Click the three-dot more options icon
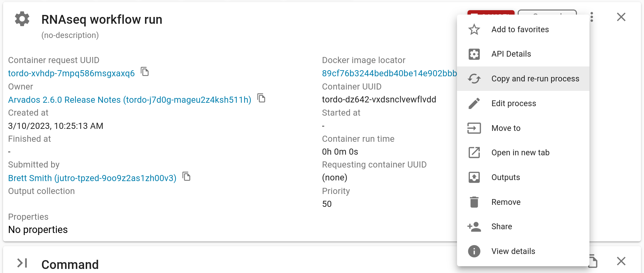Screen dimensions: 644x273 [591, 17]
